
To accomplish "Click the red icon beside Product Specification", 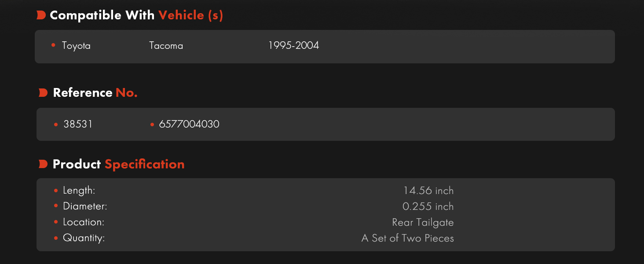I will click(x=43, y=164).
